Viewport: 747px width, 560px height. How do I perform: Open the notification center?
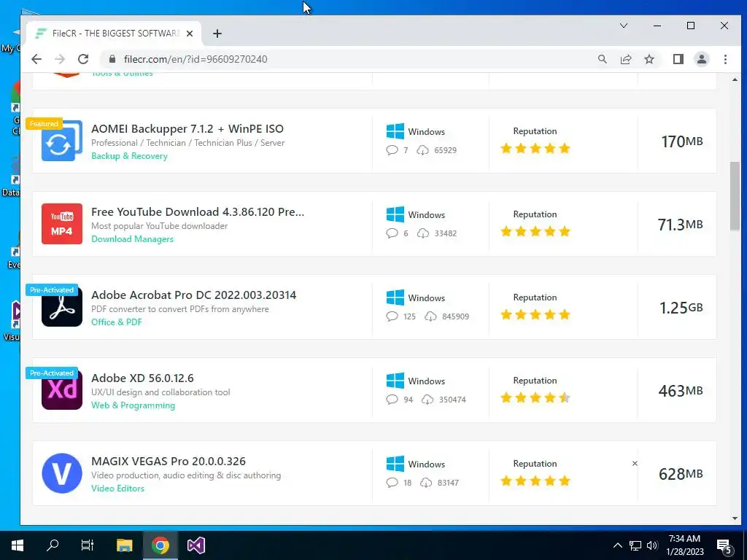(724, 546)
